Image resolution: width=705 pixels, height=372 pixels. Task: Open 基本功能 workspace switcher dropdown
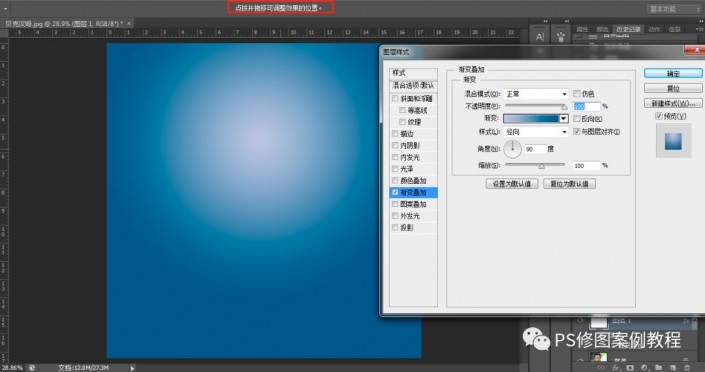coord(674,9)
